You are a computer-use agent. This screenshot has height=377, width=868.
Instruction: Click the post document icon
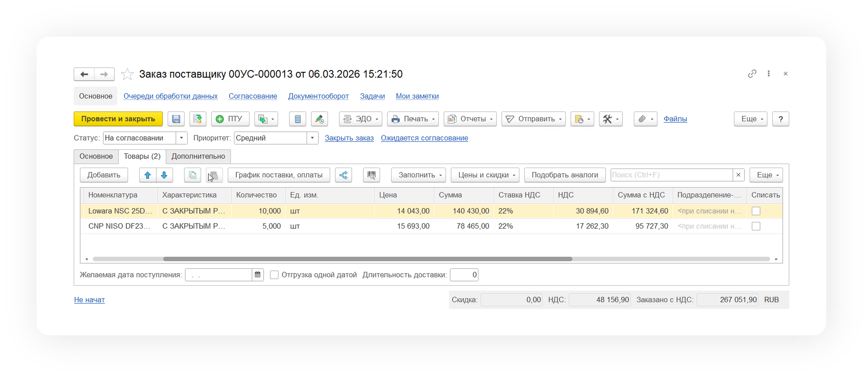point(198,119)
